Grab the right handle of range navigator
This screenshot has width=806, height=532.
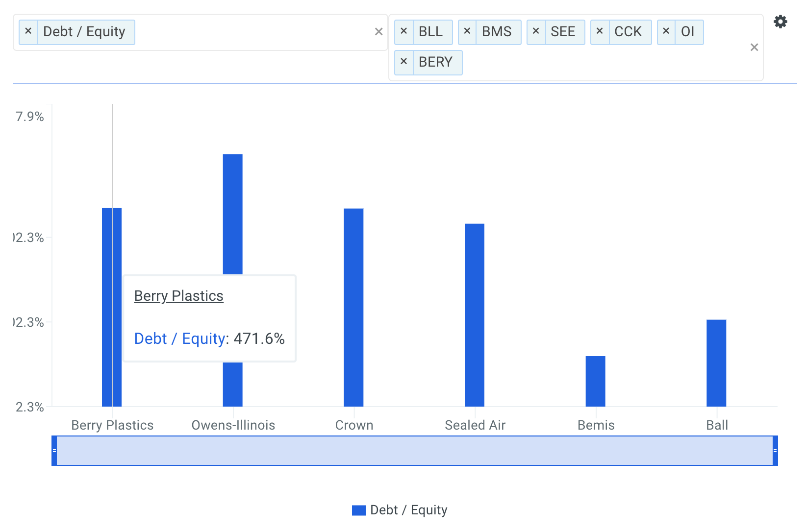click(775, 451)
